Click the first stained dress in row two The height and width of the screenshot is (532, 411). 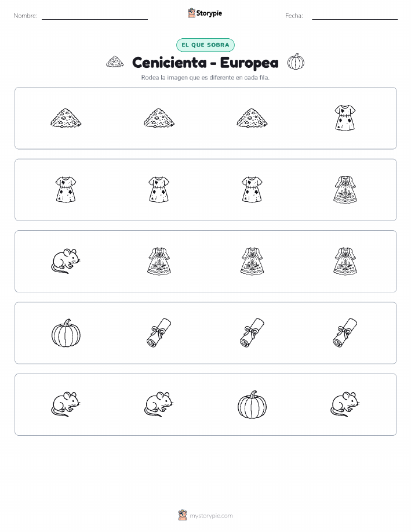point(66,190)
